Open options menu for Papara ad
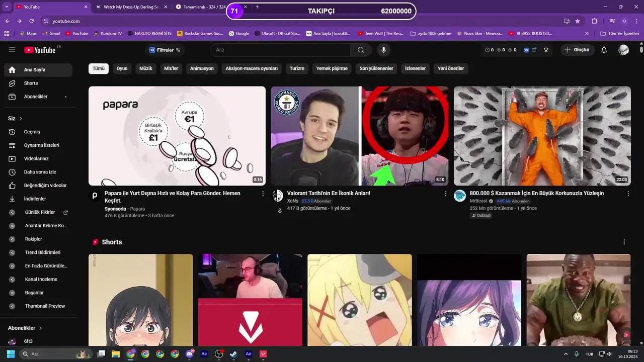This screenshot has height=362, width=644. pyautogui.click(x=263, y=194)
